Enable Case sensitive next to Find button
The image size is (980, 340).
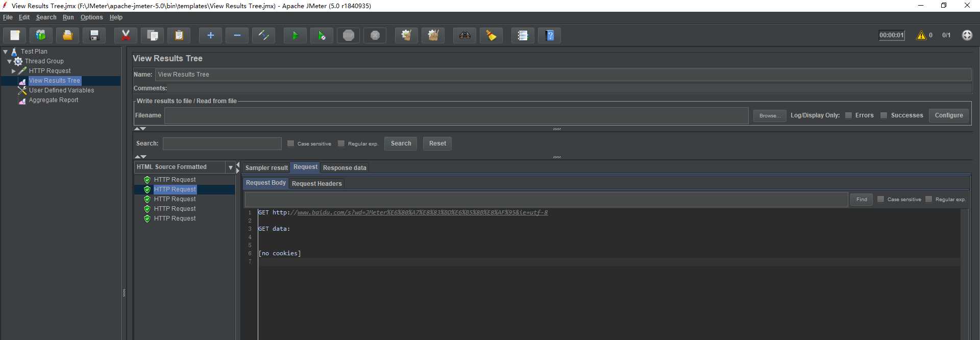click(880, 199)
